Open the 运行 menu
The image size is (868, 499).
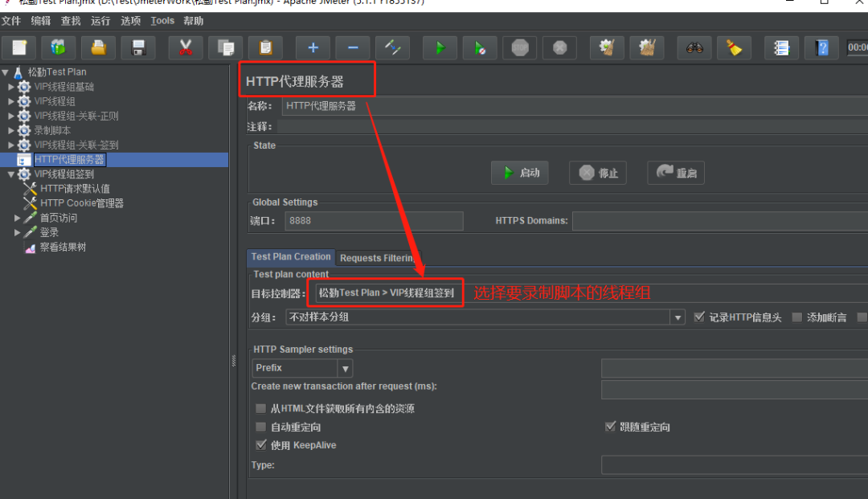point(100,21)
